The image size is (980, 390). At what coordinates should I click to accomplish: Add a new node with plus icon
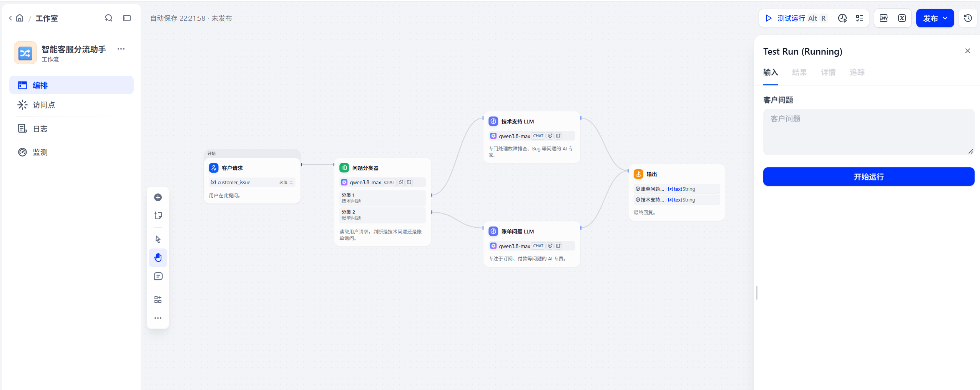158,197
